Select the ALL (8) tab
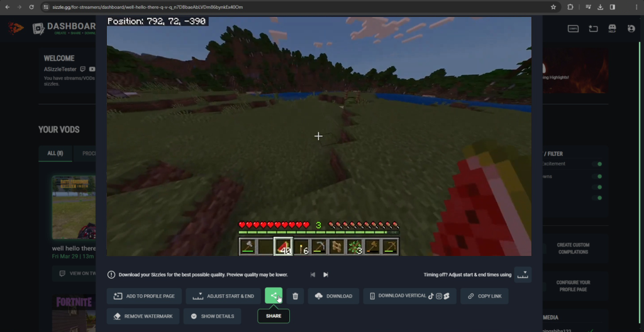This screenshot has height=332, width=644. (x=55, y=153)
